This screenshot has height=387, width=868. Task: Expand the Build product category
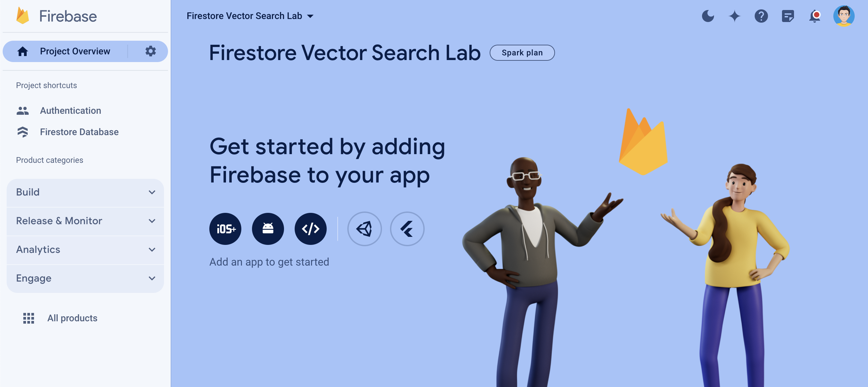[85, 192]
